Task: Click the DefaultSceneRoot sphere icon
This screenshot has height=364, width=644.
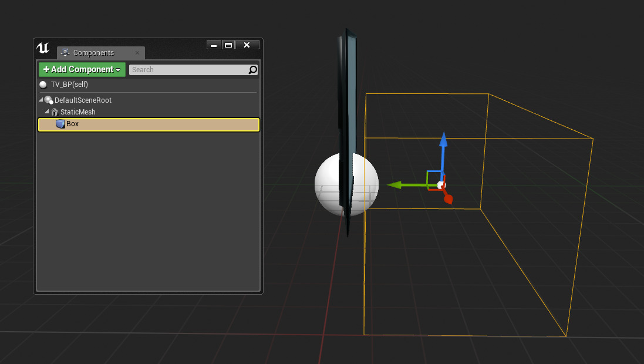Action: 49,100
